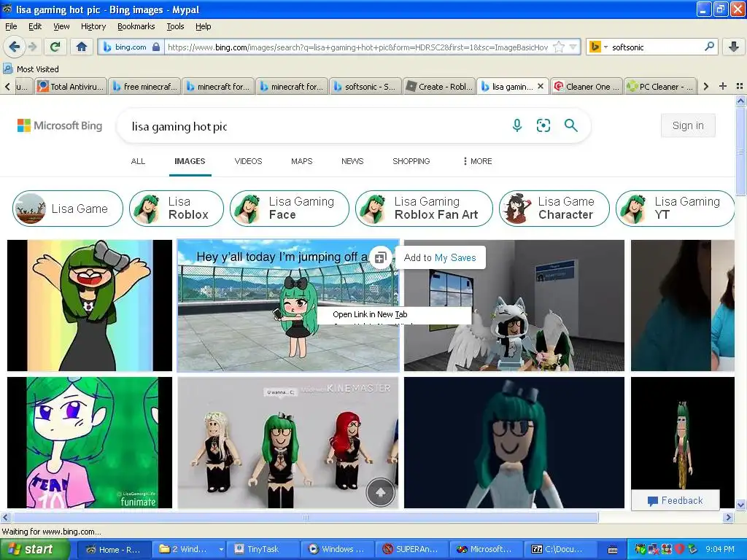Click the Most Visited bookmarks icon

coord(7,69)
